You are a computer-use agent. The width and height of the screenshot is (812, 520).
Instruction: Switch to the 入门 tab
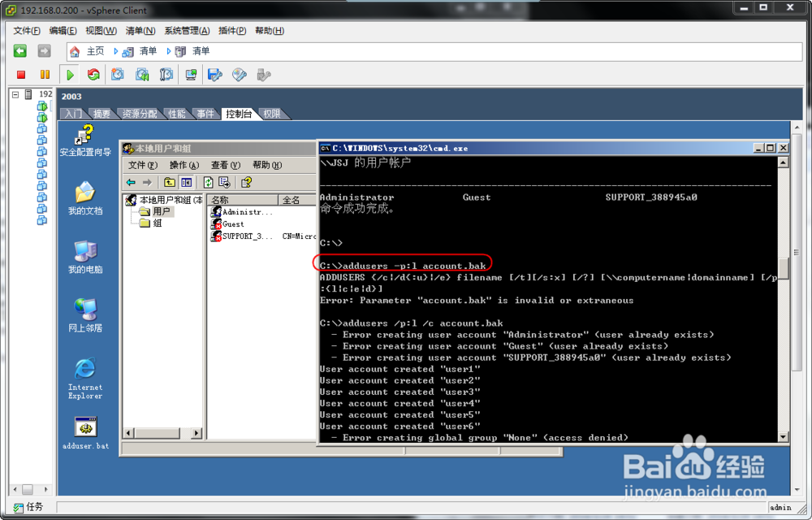pos(73,114)
